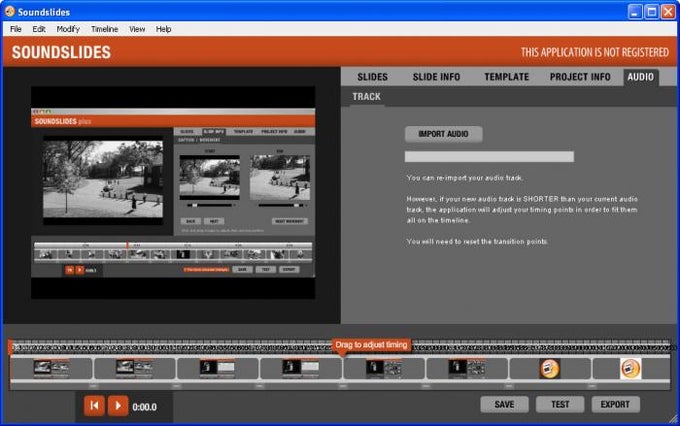The image size is (680, 426).
Task: Select the last timeline slide on white background
Action: tap(631, 369)
